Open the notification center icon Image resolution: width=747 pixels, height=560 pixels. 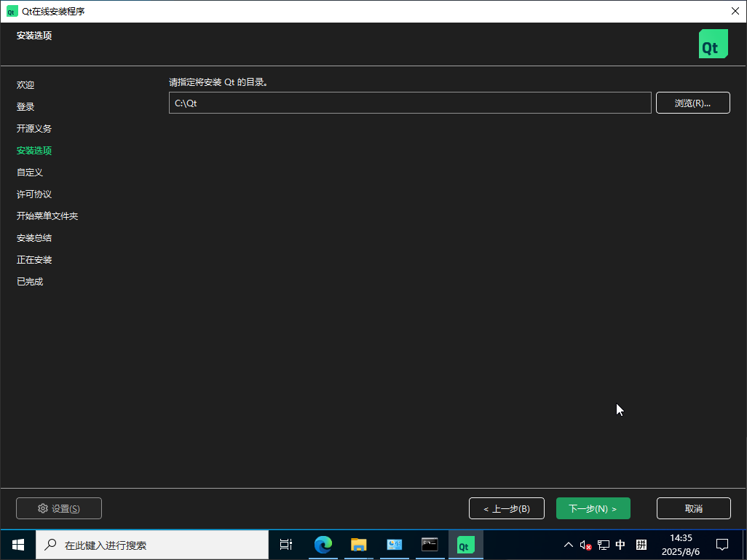point(722,544)
